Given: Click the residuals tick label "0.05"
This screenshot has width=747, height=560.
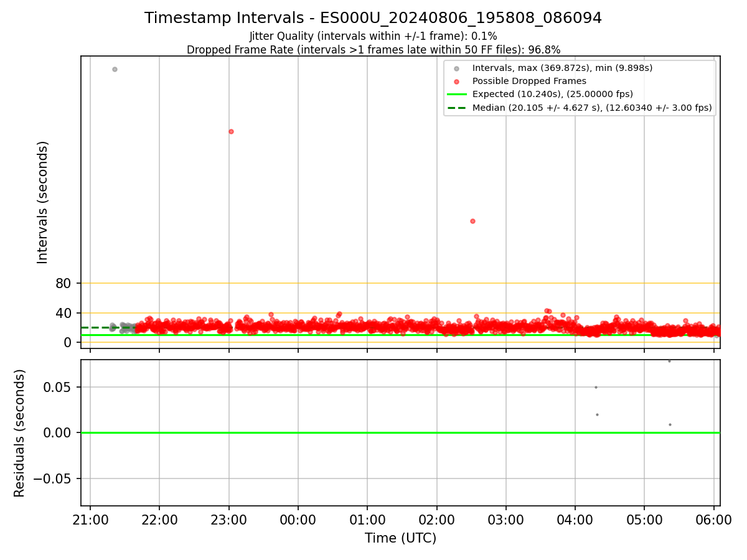Looking at the screenshot, I should [x=59, y=387].
